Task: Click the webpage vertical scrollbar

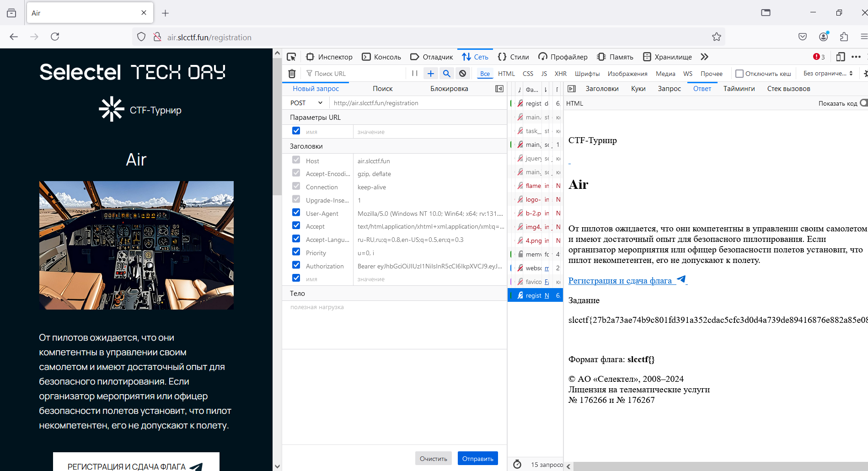Action: tap(277, 260)
